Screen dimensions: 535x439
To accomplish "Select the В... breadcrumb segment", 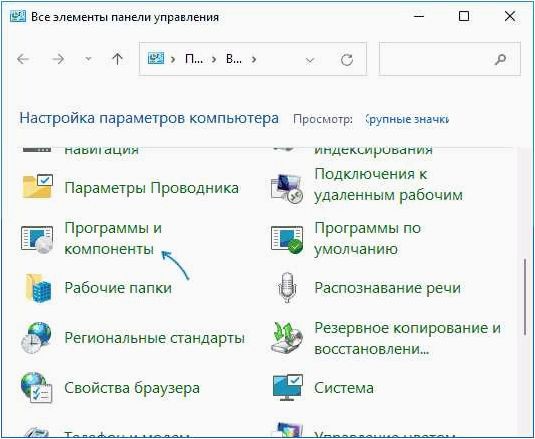I will tap(234, 59).
